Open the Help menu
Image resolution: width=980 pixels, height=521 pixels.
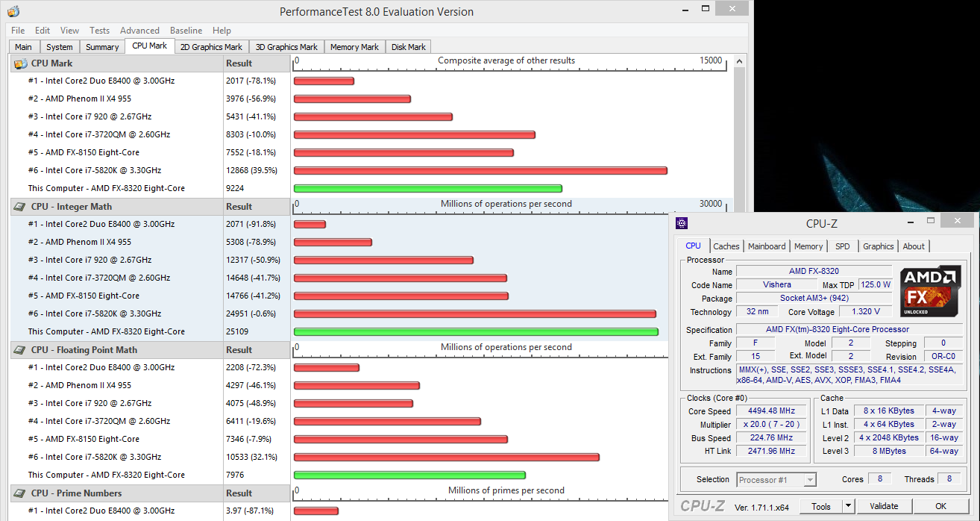click(222, 31)
